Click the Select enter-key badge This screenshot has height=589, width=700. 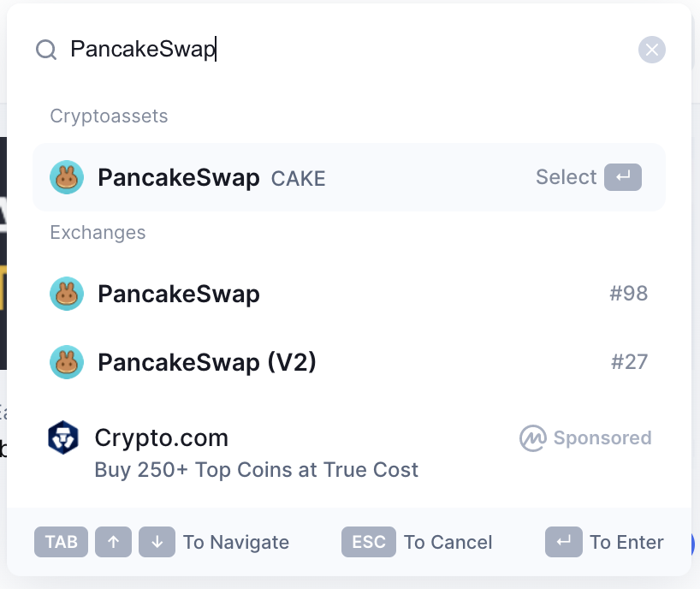[623, 177]
